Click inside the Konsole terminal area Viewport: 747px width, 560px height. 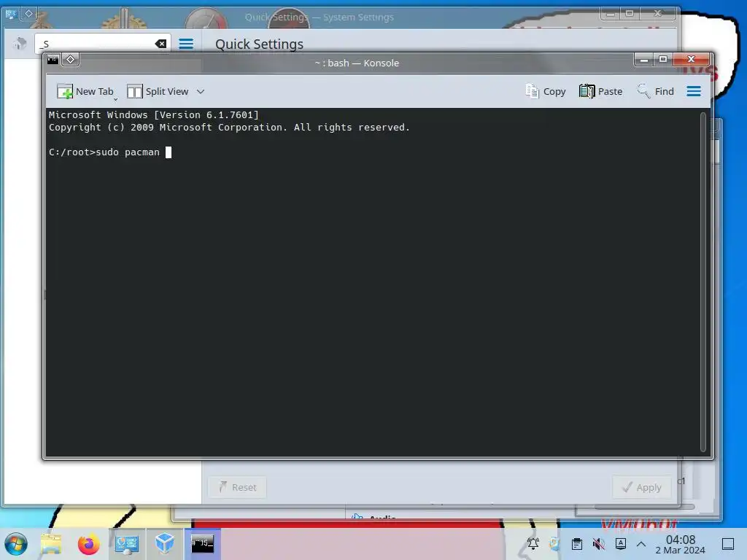coord(373,282)
